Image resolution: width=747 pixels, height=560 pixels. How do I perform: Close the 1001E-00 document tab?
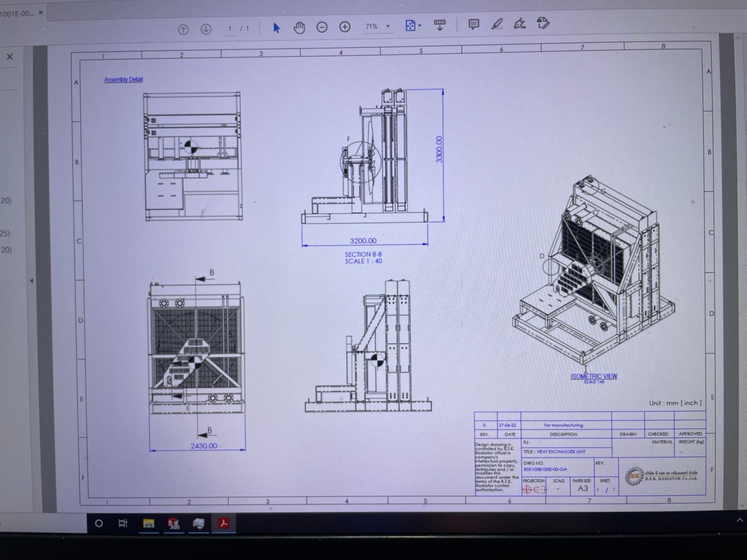(41, 13)
